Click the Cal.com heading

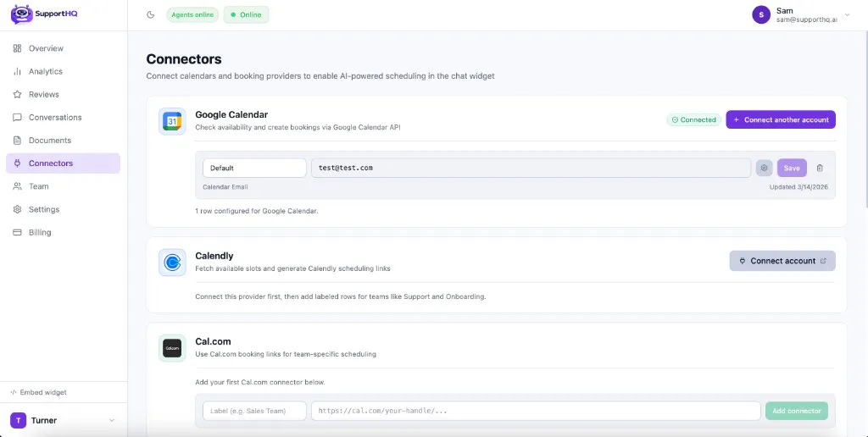pyautogui.click(x=213, y=341)
